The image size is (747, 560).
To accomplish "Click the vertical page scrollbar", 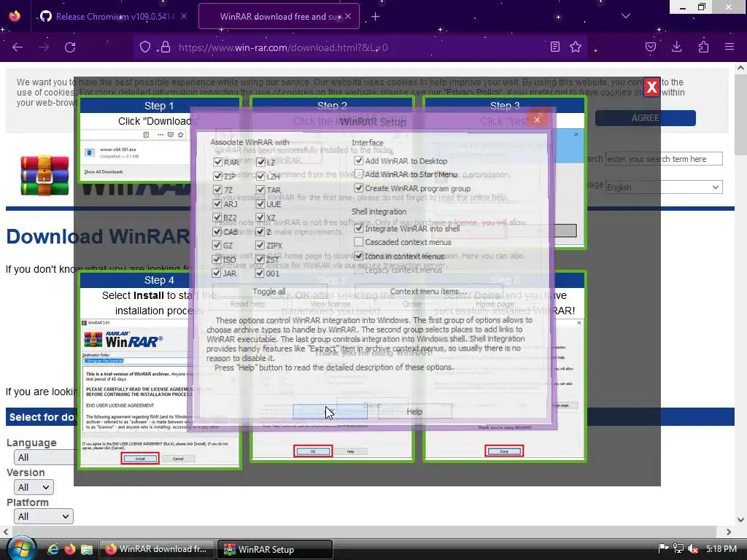I will point(740,114).
